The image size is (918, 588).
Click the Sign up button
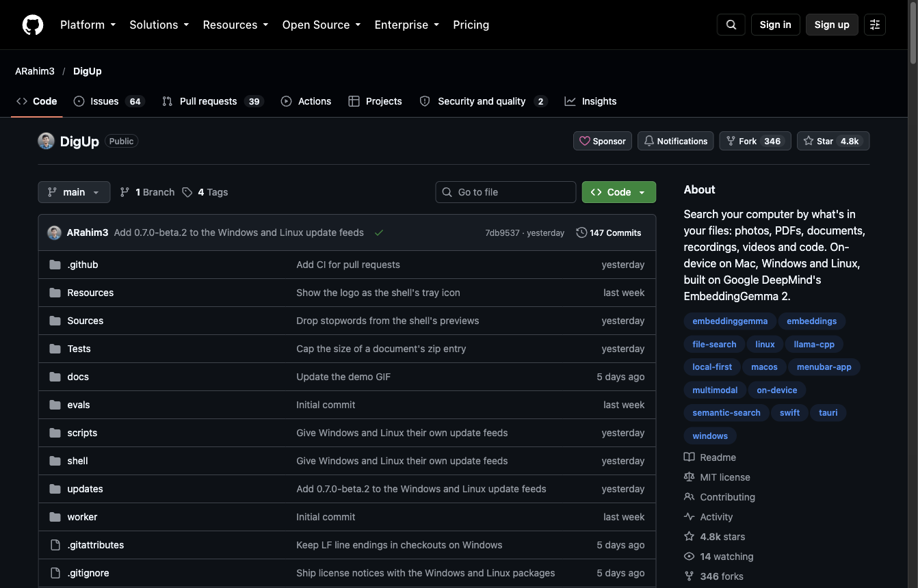[x=832, y=25]
